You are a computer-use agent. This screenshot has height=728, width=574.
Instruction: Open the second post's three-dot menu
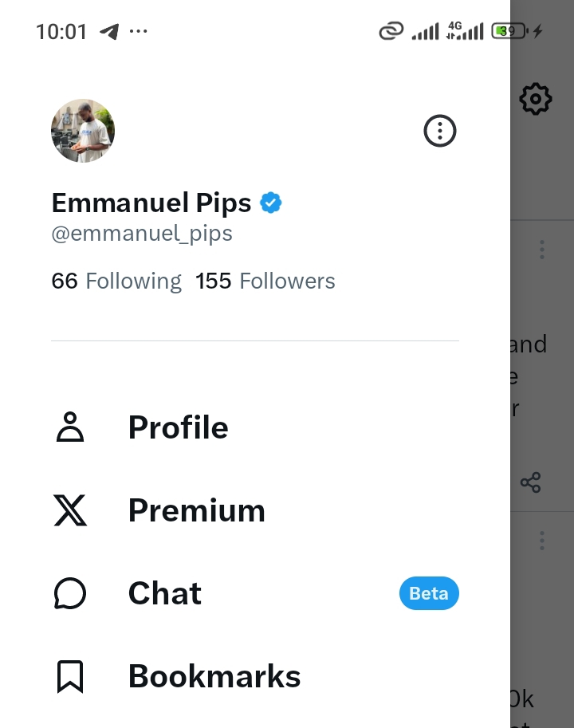point(541,541)
